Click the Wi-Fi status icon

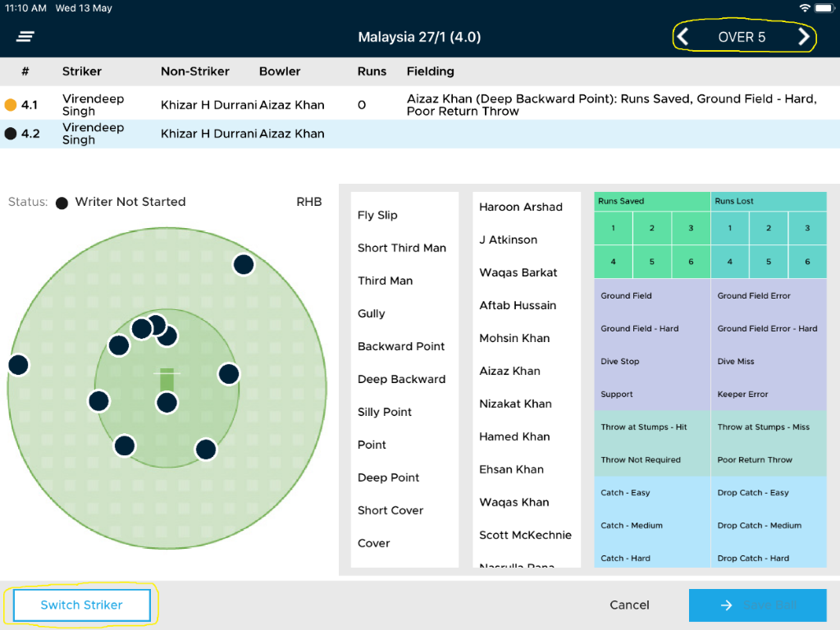tap(805, 8)
